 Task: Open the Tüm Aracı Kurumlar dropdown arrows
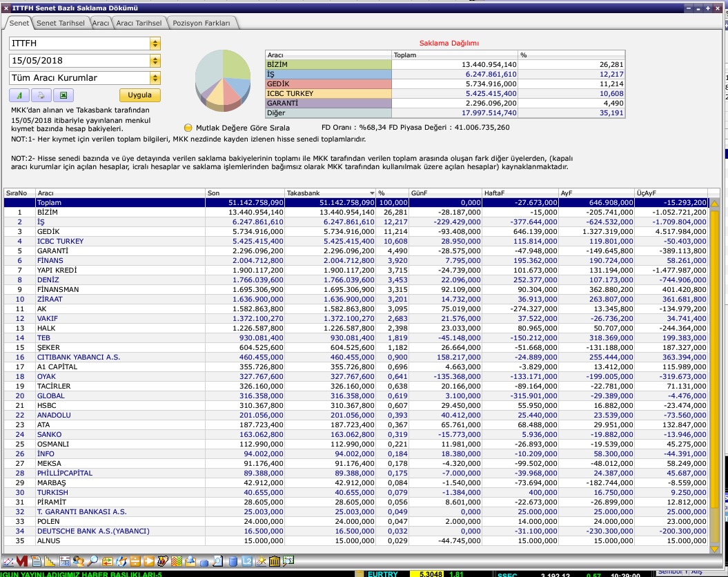(x=155, y=78)
